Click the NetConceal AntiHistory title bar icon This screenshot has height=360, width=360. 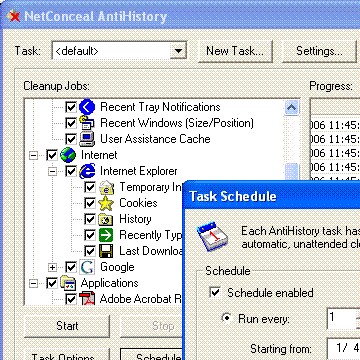(13, 16)
